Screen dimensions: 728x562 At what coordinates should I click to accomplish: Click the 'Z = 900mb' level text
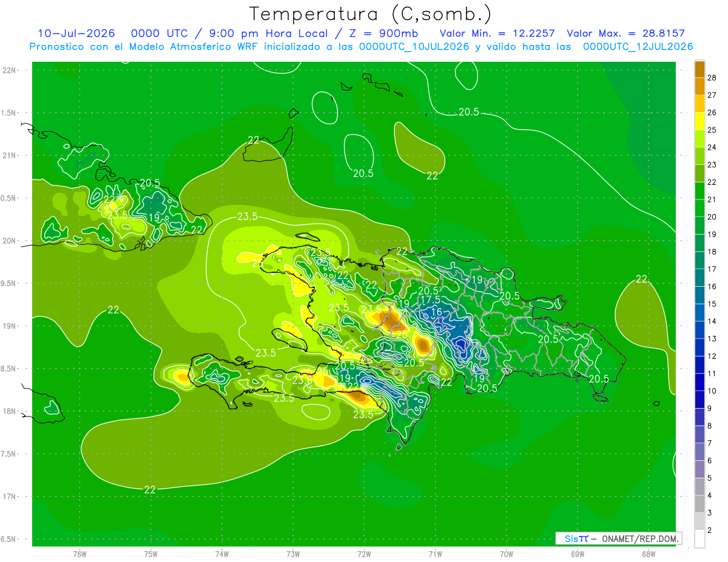pos(382,33)
